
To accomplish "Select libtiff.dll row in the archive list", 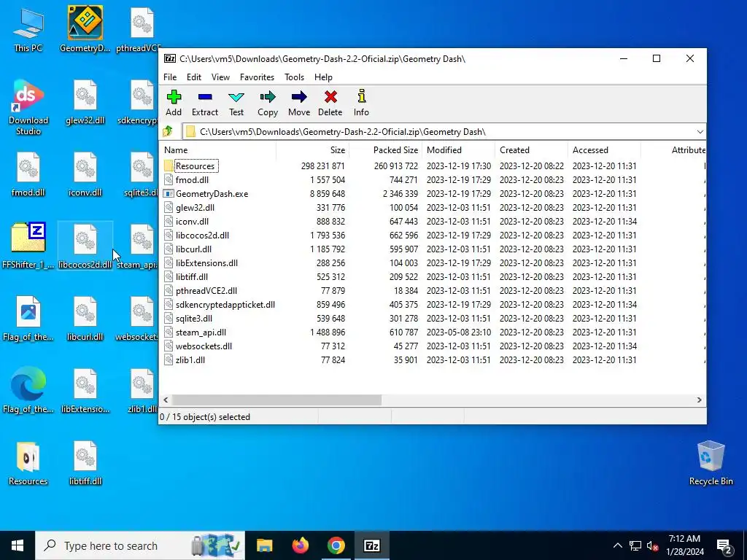I will point(433,276).
